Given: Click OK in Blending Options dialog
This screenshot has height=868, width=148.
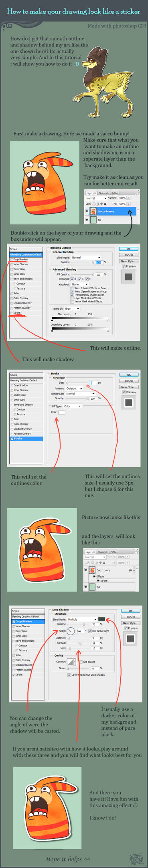Looking at the screenshot, I should pos(128,249).
